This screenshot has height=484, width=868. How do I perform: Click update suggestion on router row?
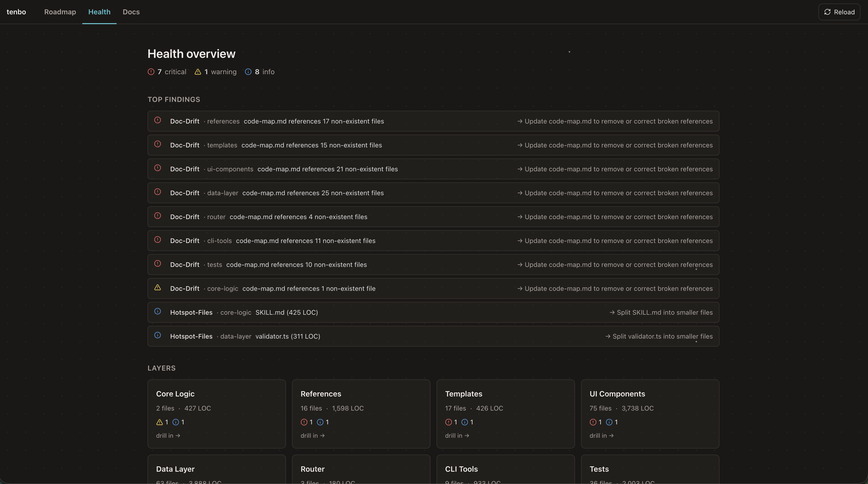pyautogui.click(x=615, y=217)
